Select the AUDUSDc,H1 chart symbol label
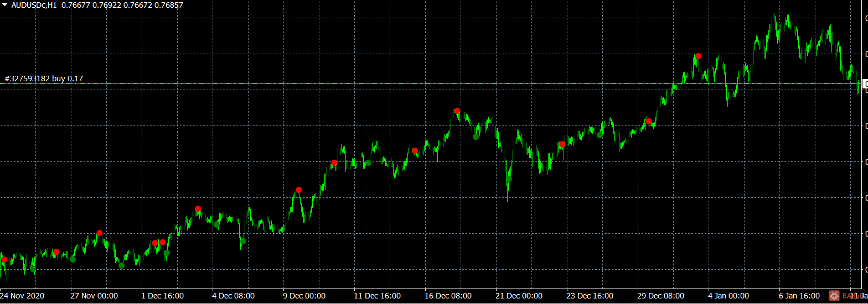 tap(34, 5)
